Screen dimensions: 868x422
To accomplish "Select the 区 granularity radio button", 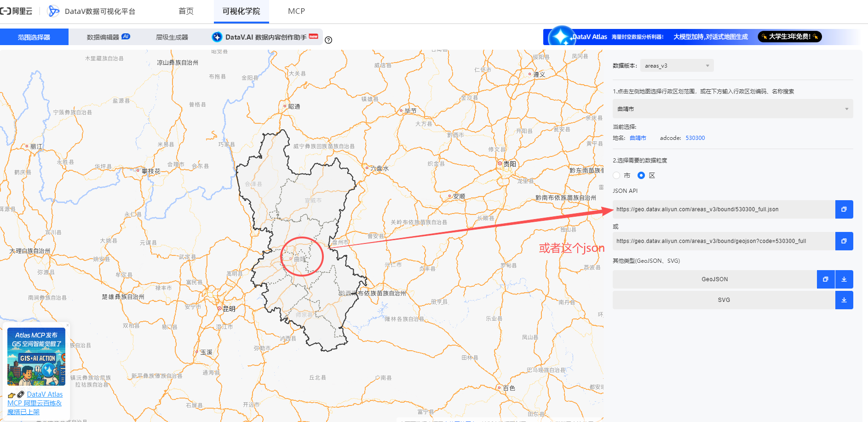I will point(641,175).
